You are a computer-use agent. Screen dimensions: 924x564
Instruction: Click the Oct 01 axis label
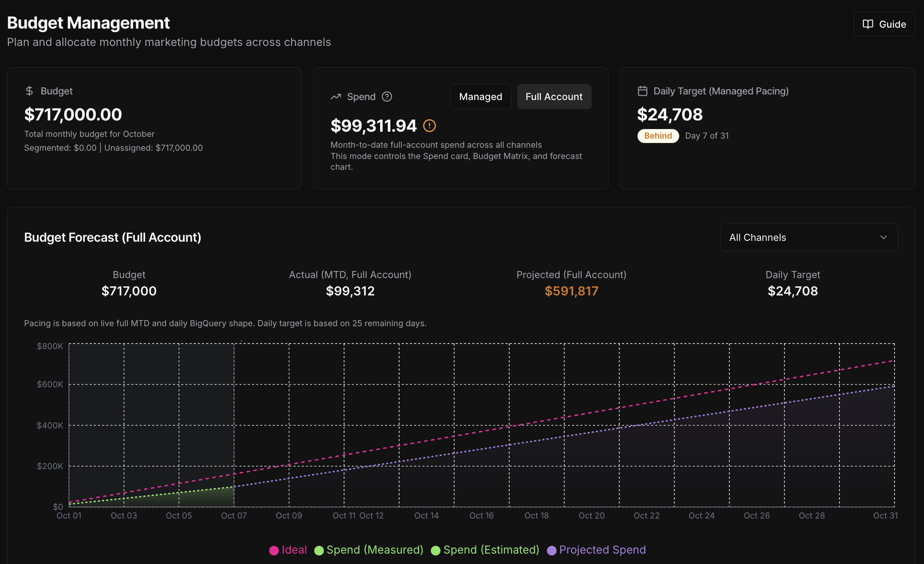[69, 515]
